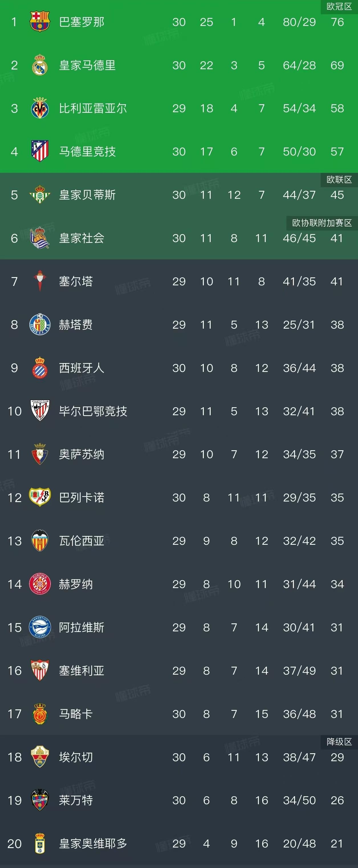
Task: Click the Girona club crest
Action: (x=40, y=584)
